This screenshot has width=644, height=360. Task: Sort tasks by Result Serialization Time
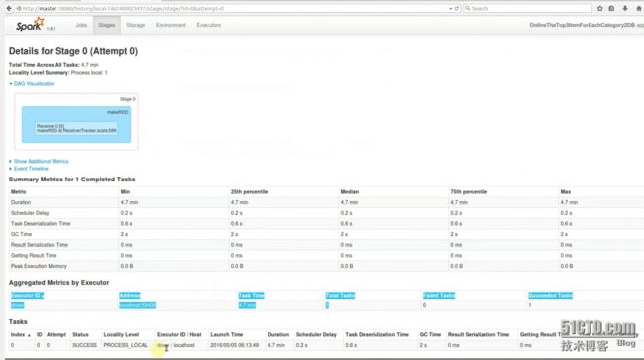[x=479, y=335]
